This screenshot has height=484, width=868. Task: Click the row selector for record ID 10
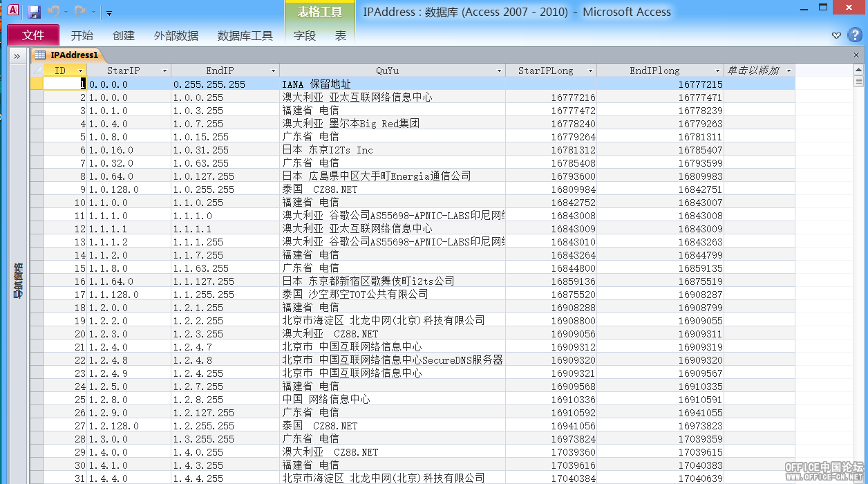click(37, 202)
